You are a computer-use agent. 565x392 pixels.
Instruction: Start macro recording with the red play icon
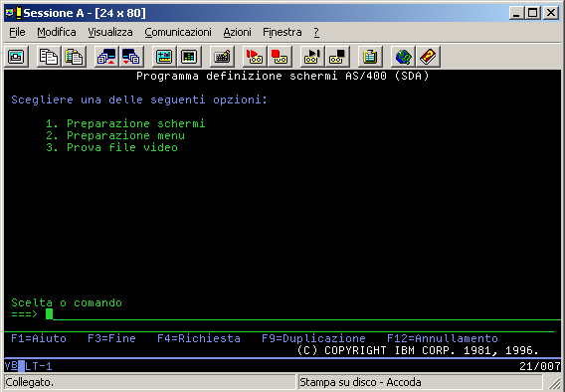(x=255, y=57)
